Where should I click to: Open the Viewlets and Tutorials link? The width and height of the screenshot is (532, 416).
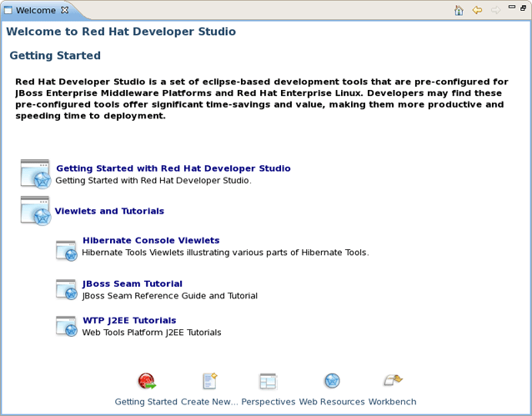click(x=109, y=211)
